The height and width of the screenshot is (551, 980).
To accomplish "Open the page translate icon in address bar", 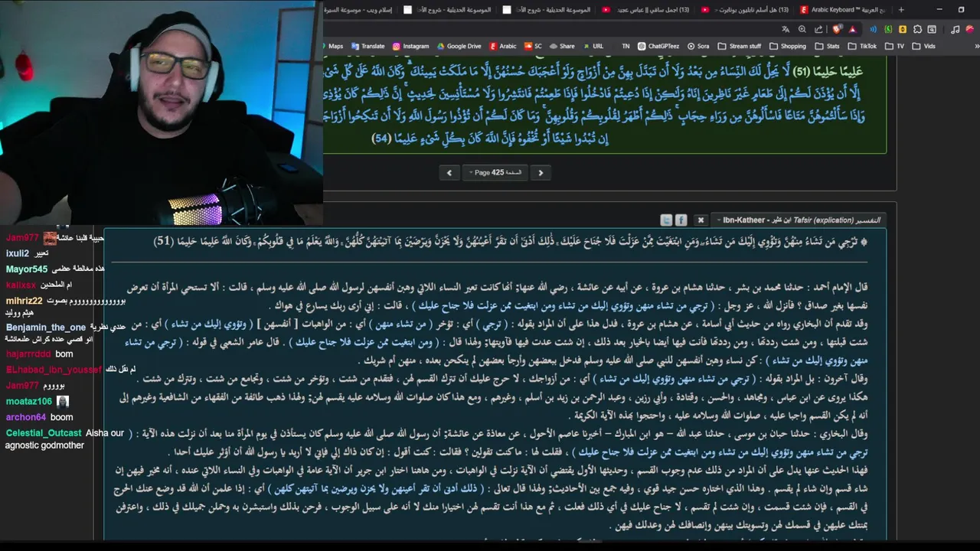I will [786, 29].
